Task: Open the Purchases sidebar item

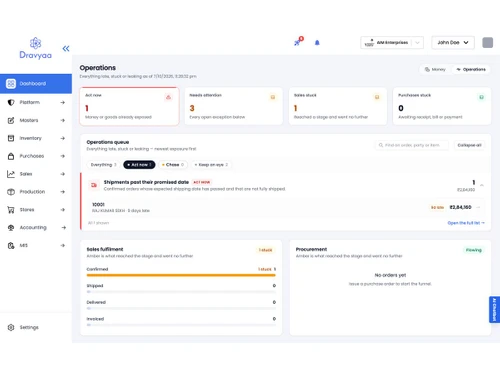Action: pyautogui.click(x=36, y=156)
